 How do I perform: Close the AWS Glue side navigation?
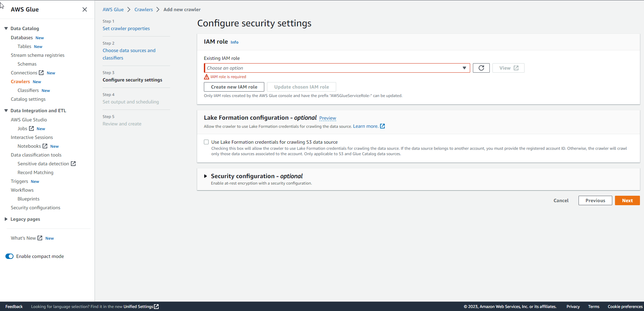point(85,9)
